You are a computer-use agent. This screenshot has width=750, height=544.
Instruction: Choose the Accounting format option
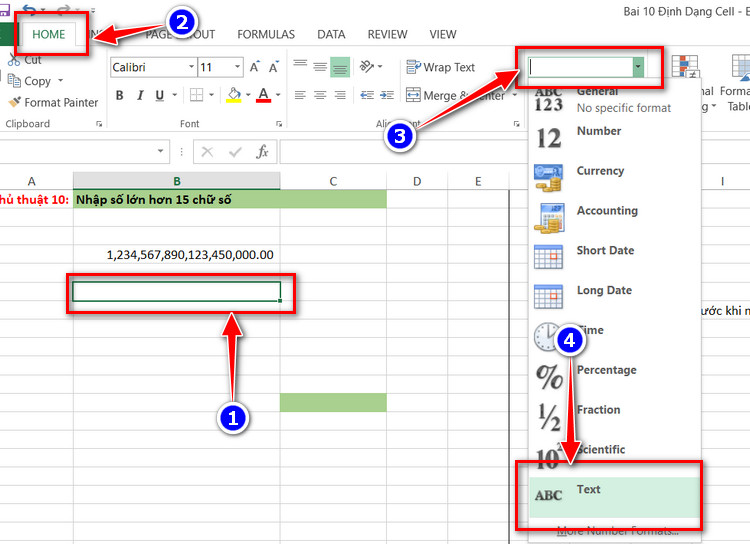tap(615, 217)
